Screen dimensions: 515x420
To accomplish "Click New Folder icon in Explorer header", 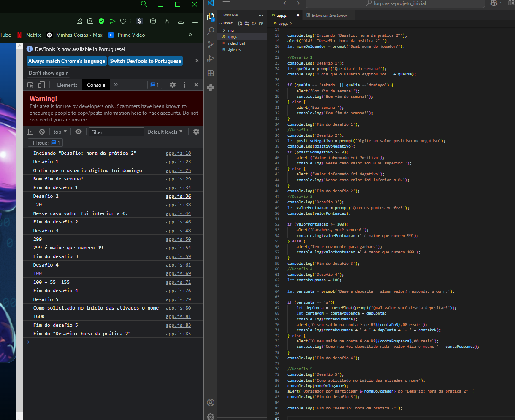I will [247, 24].
